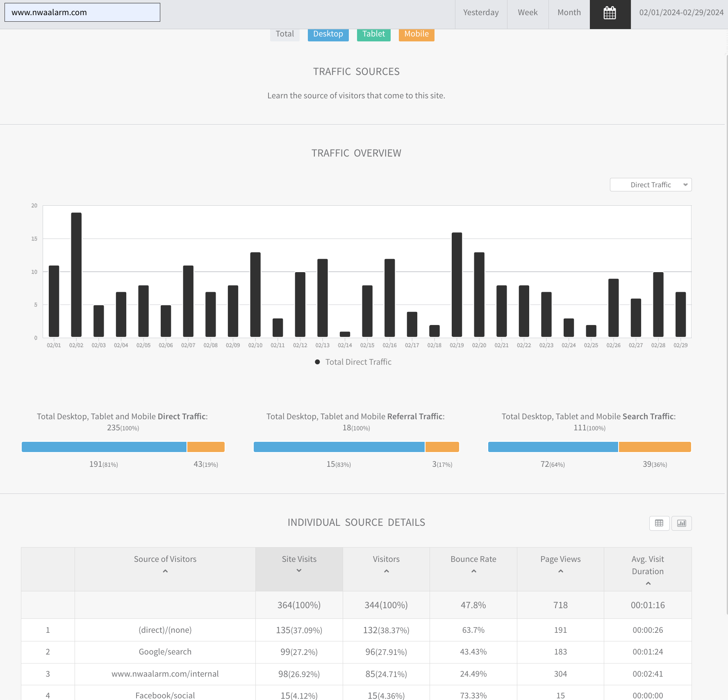Screen dimensions: 728x700
Task: Click the 02/01/2024-02/29/2024 date range
Action: (681, 13)
